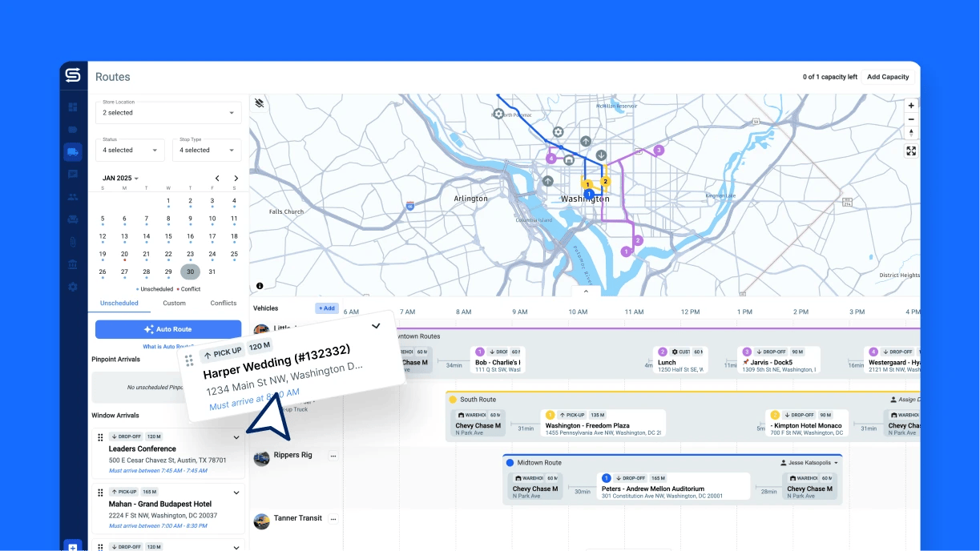Zoom out on the map

point(911,119)
